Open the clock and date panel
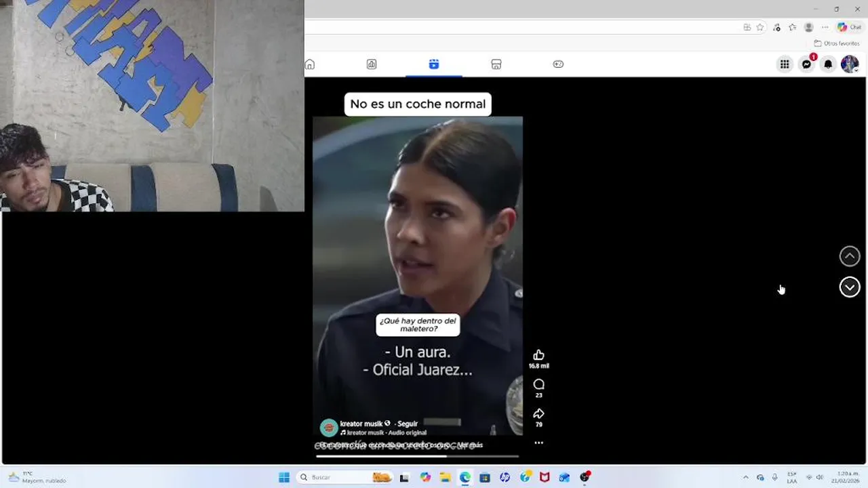This screenshot has width=868, height=488. 846,477
